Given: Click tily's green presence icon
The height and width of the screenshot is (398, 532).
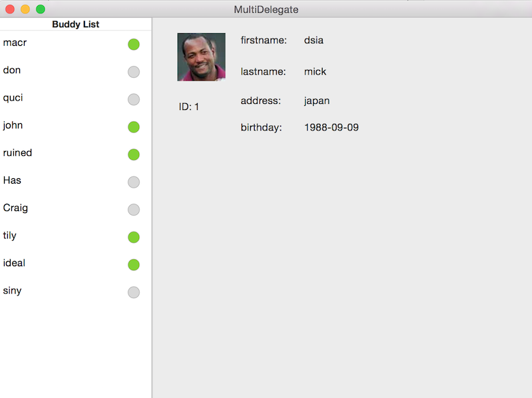Looking at the screenshot, I should click(134, 237).
